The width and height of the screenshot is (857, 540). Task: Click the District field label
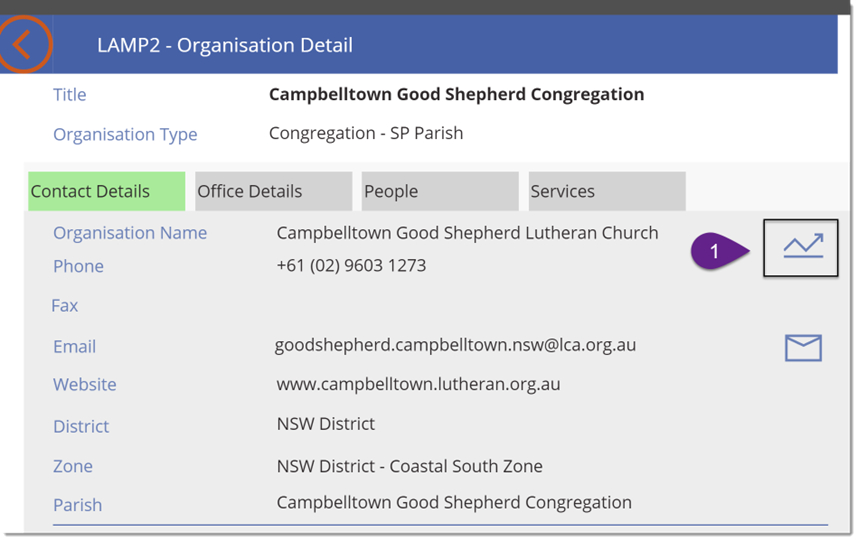81,427
